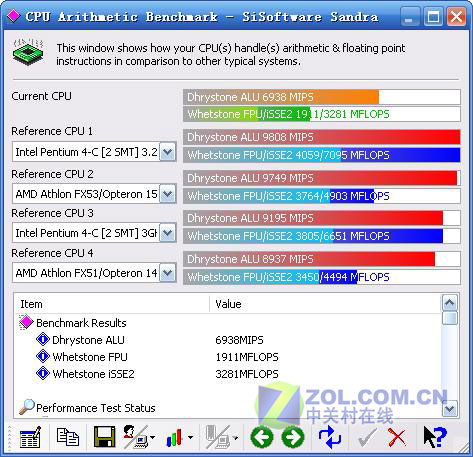The height and width of the screenshot is (457, 473).
Task: Go back with the green left arrow
Action: pos(262,437)
